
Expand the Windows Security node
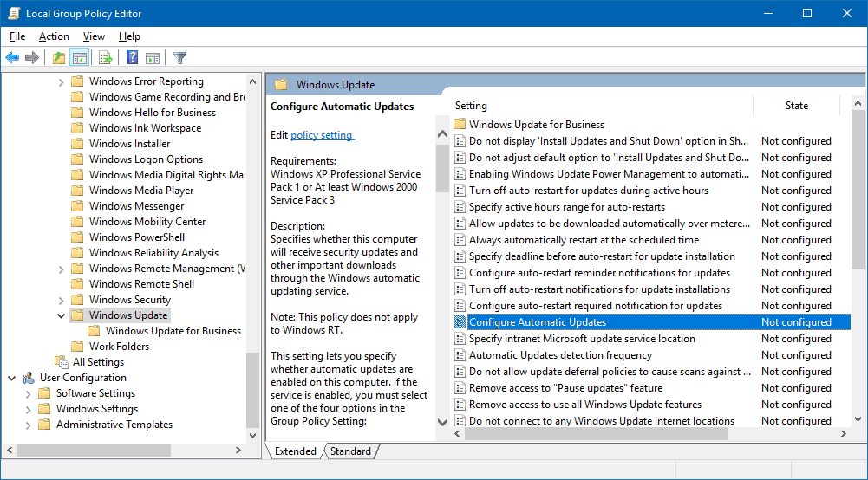[62, 301]
